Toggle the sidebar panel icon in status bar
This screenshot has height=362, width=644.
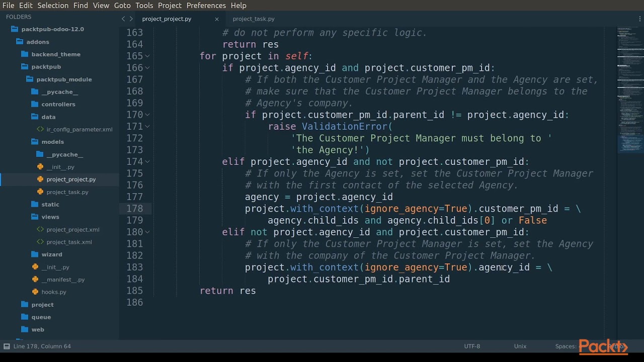[x=7, y=346]
